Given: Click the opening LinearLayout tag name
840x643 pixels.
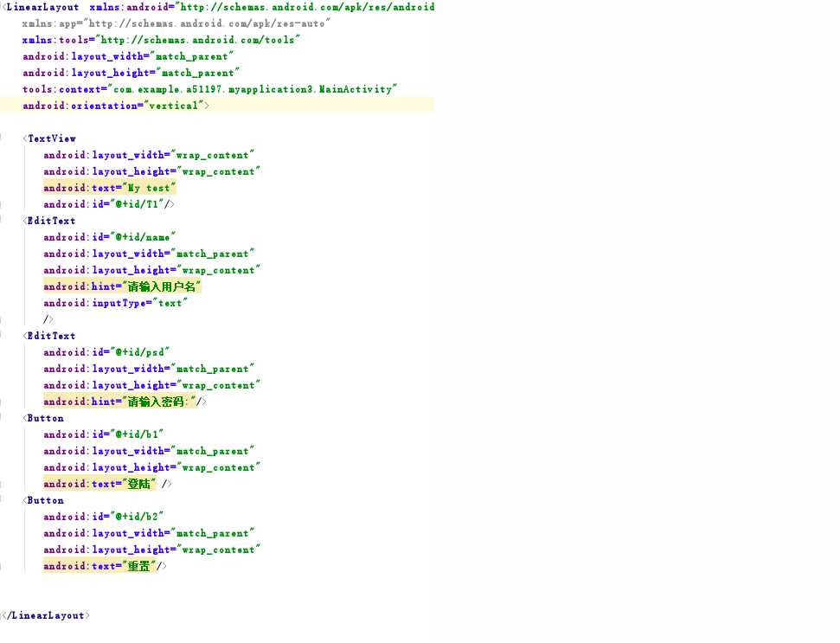Looking at the screenshot, I should (x=42, y=8).
